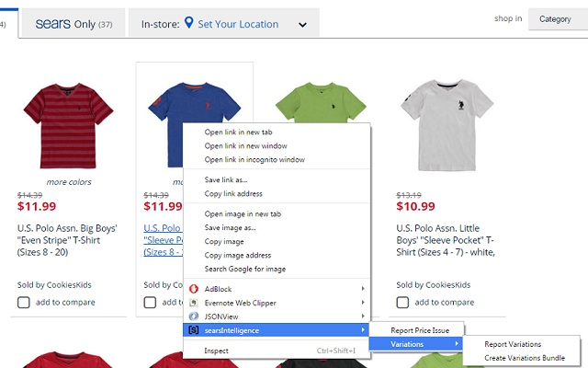
Task: Click the JSONView extension icon
Action: 194,315
